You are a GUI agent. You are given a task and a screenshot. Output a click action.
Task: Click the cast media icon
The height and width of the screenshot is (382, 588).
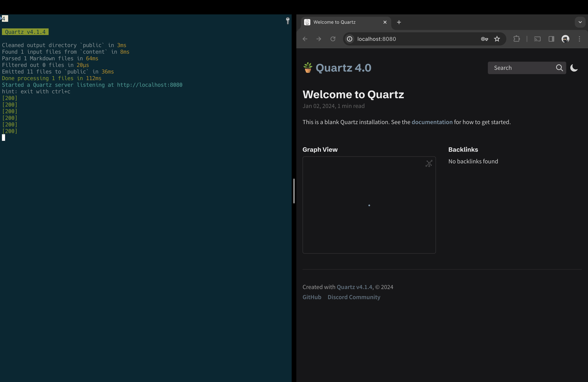[x=537, y=39]
